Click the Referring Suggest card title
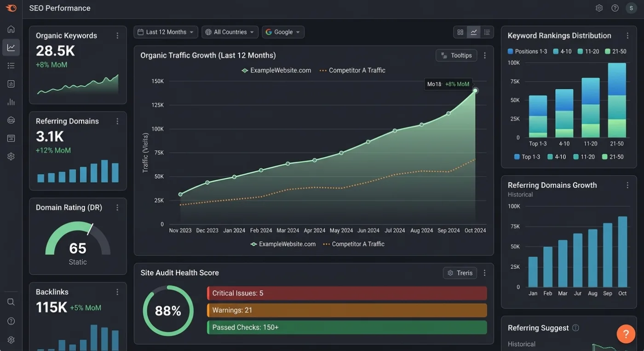The height and width of the screenshot is (351, 644). click(538, 328)
